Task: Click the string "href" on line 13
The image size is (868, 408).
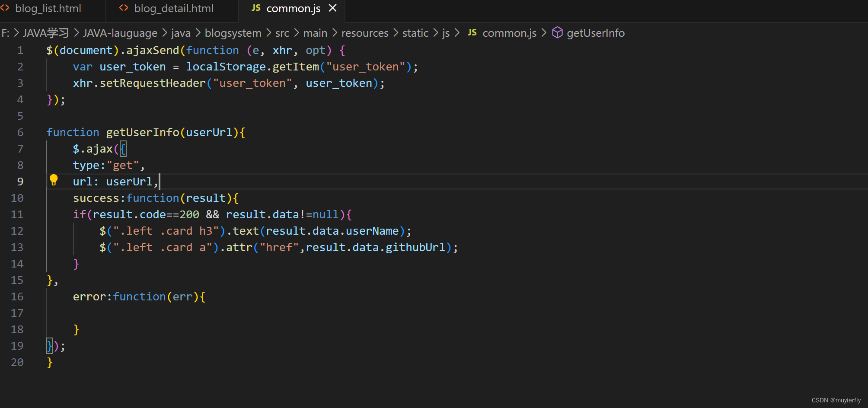Action: coord(279,248)
